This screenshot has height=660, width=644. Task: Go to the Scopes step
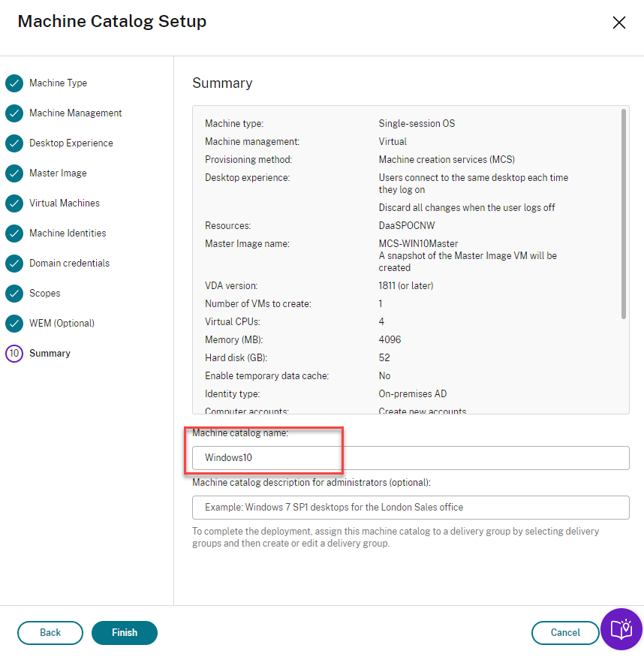[x=45, y=294]
